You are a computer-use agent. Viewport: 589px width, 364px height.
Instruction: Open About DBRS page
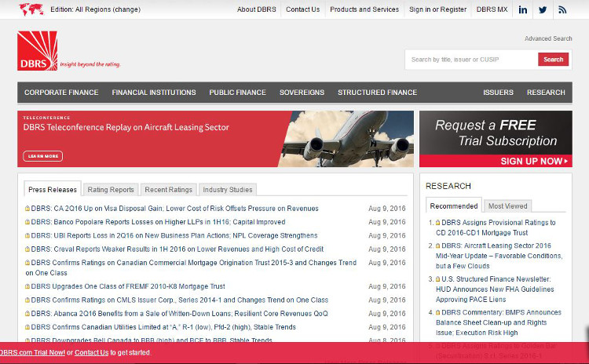click(x=257, y=9)
